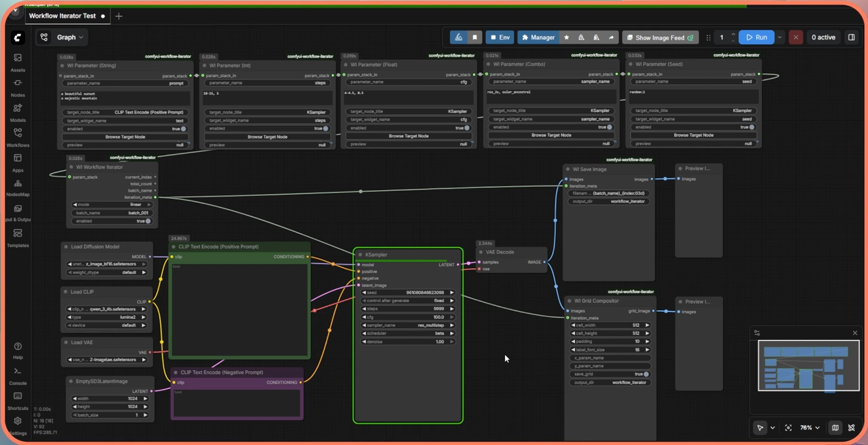Screen dimensions: 868x445
Task: Open the Help sidebar icon
Action: click(x=17, y=350)
